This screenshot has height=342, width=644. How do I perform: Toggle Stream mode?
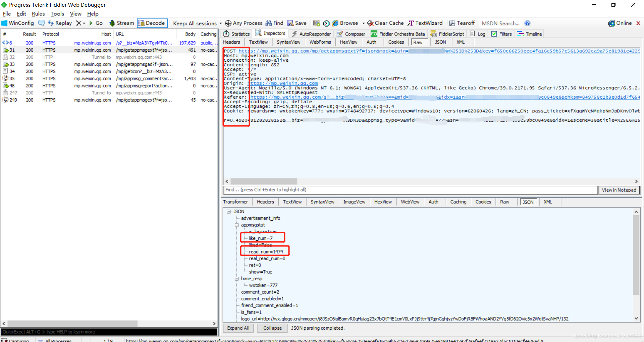122,23
